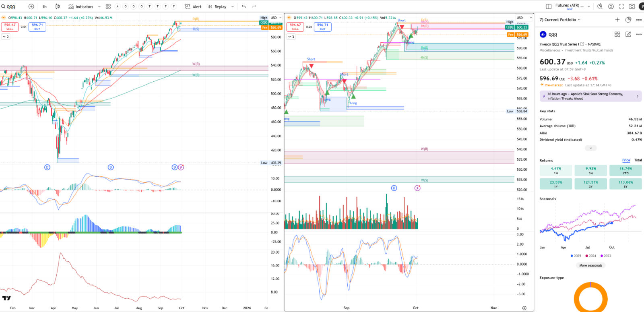The image size is (644, 312).
Task: Open chart settings hexagon icon
Action: 611,6
